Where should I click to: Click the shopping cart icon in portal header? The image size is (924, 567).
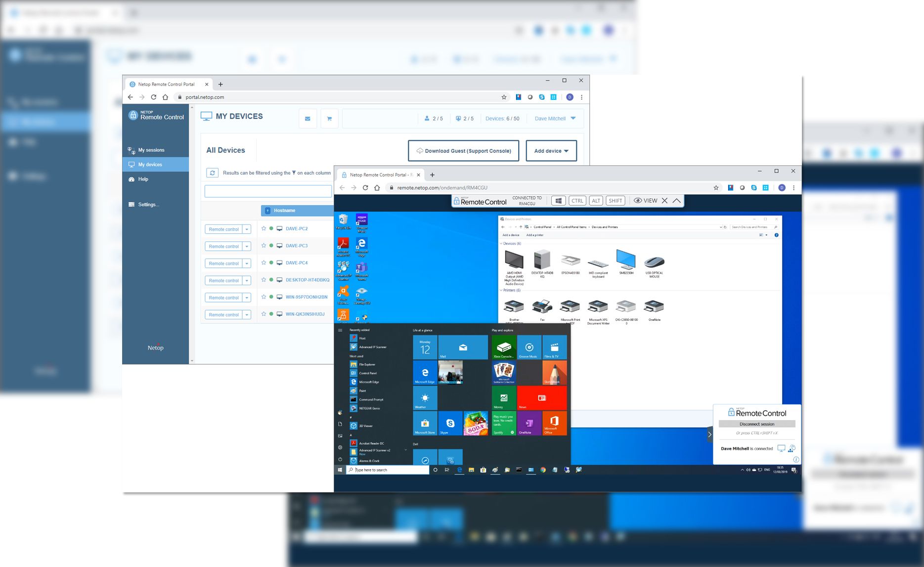(x=329, y=119)
